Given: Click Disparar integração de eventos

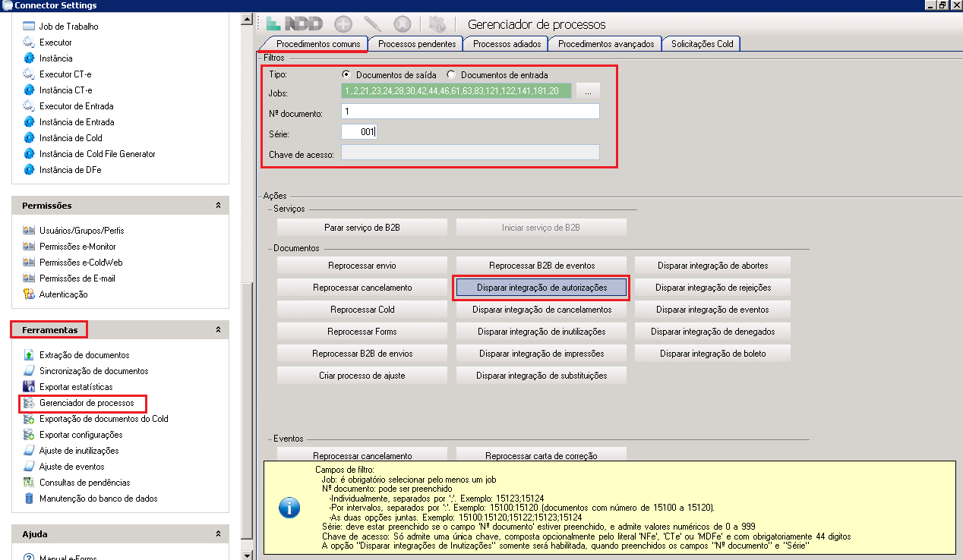Looking at the screenshot, I should [x=713, y=310].
